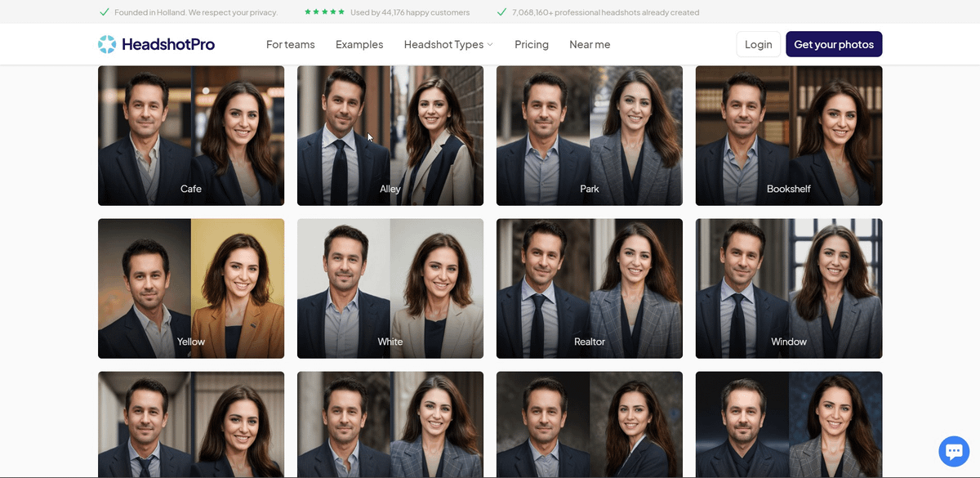The image size is (980, 478).
Task: Open the Window headshot thumbnail
Action: point(789,288)
